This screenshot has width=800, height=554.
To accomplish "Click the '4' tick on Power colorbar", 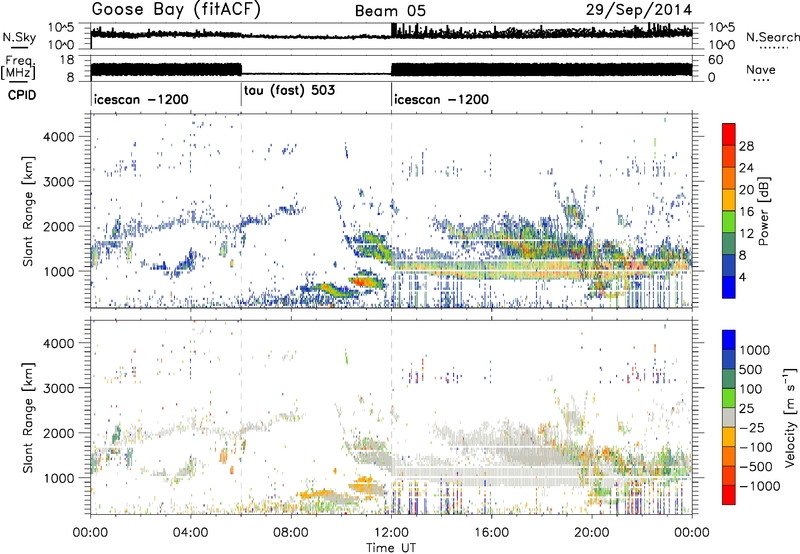I will (x=743, y=277).
